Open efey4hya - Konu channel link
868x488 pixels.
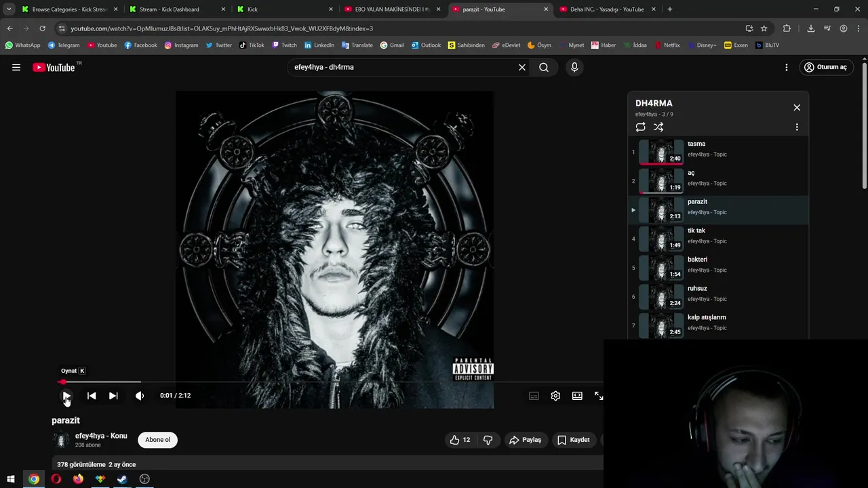(x=101, y=436)
